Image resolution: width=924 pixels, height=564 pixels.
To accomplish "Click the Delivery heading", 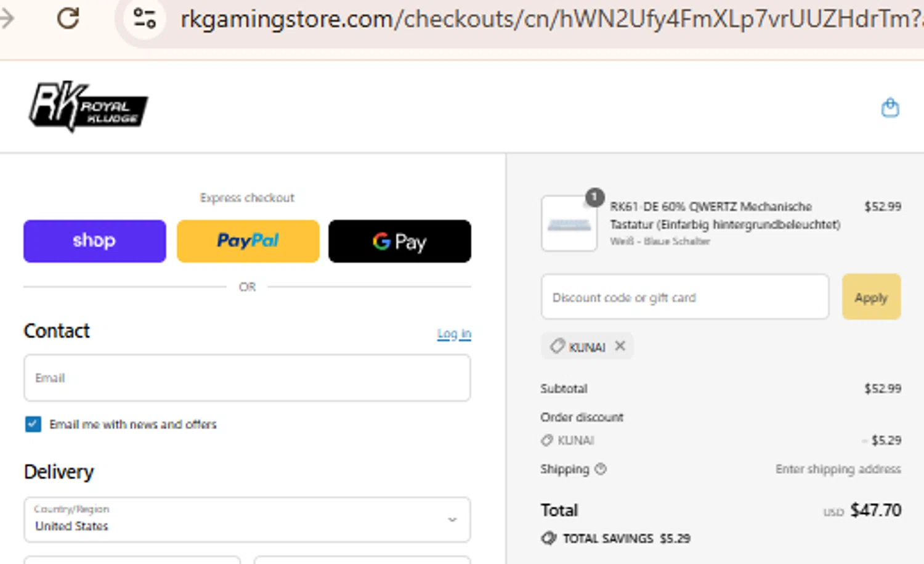I will tap(59, 472).
